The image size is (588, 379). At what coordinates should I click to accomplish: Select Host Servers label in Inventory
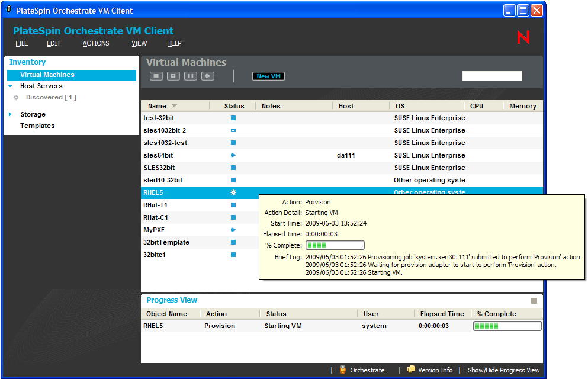click(x=41, y=86)
